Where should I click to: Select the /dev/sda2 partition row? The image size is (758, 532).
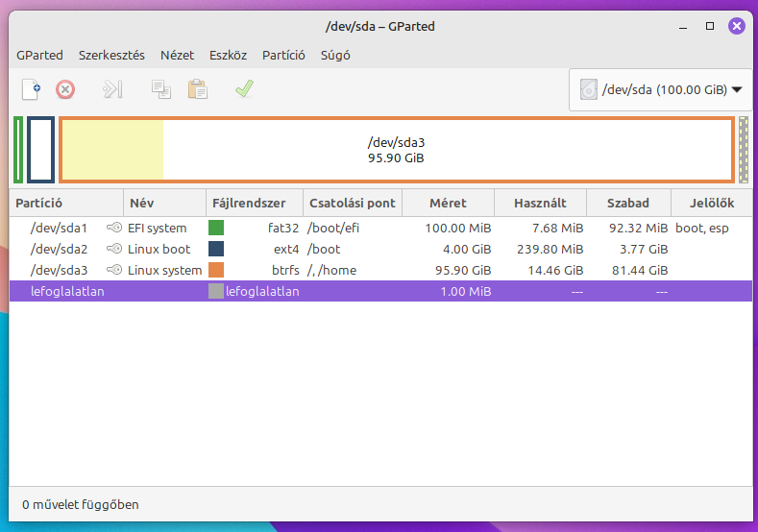tap(381, 249)
